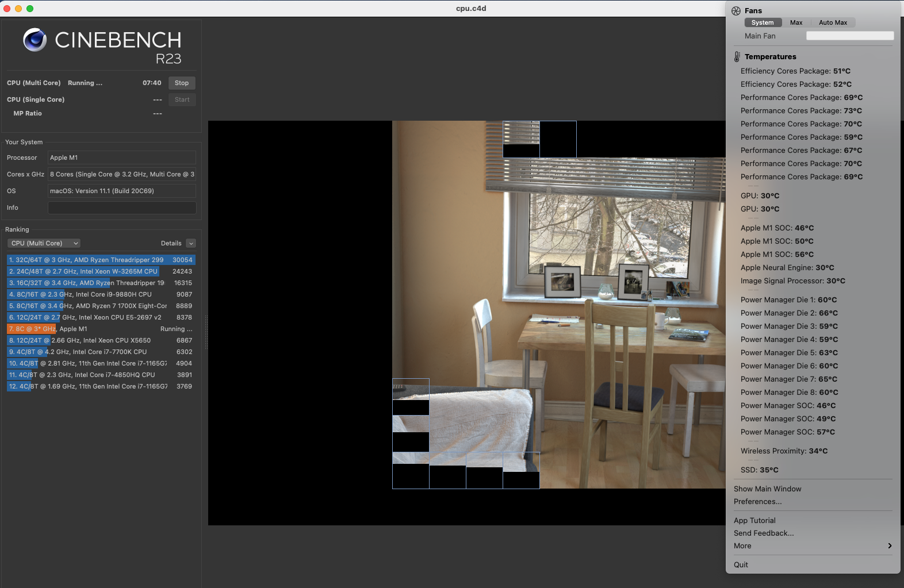904x588 pixels.
Task: Click the Cinebench logo icon
Action: click(35, 40)
